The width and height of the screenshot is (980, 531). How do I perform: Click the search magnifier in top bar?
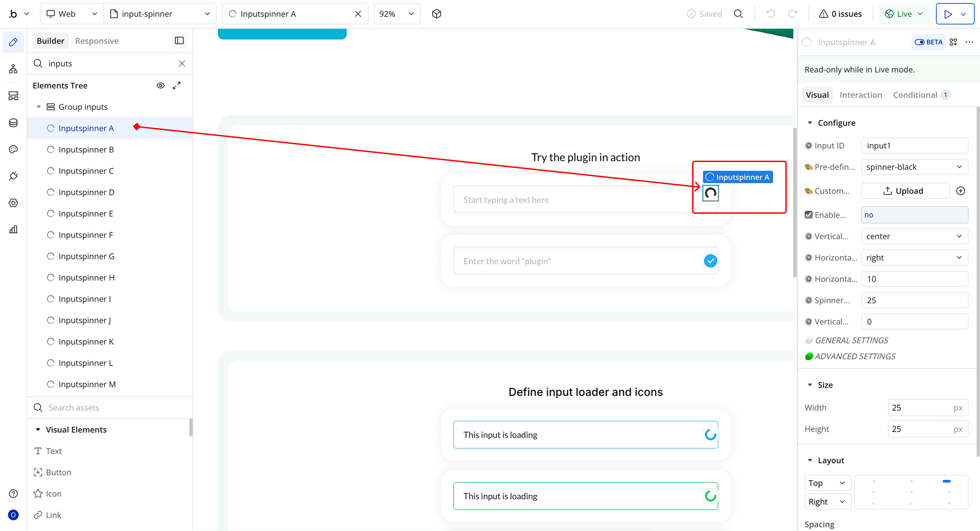[x=738, y=14]
